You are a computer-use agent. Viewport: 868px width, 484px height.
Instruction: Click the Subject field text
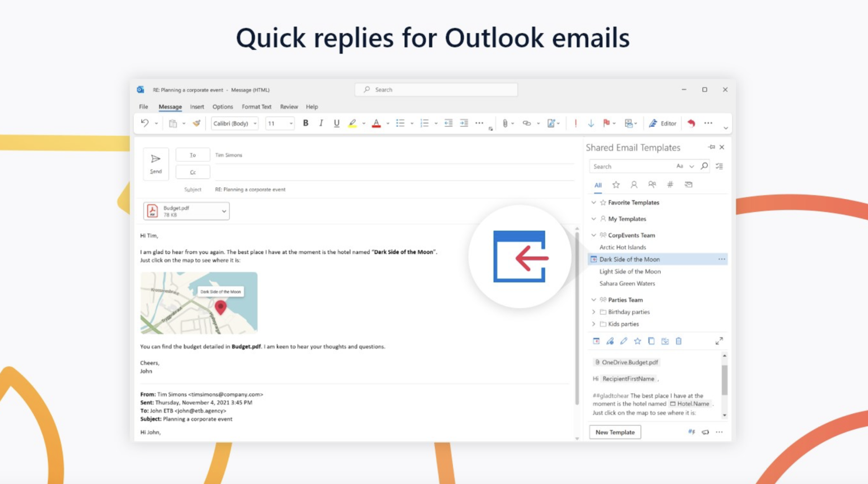tap(250, 189)
